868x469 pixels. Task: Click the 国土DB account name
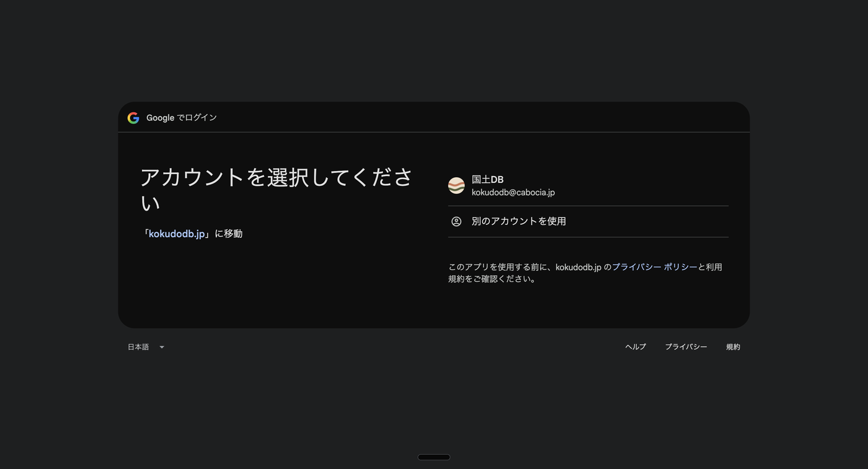pyautogui.click(x=487, y=180)
